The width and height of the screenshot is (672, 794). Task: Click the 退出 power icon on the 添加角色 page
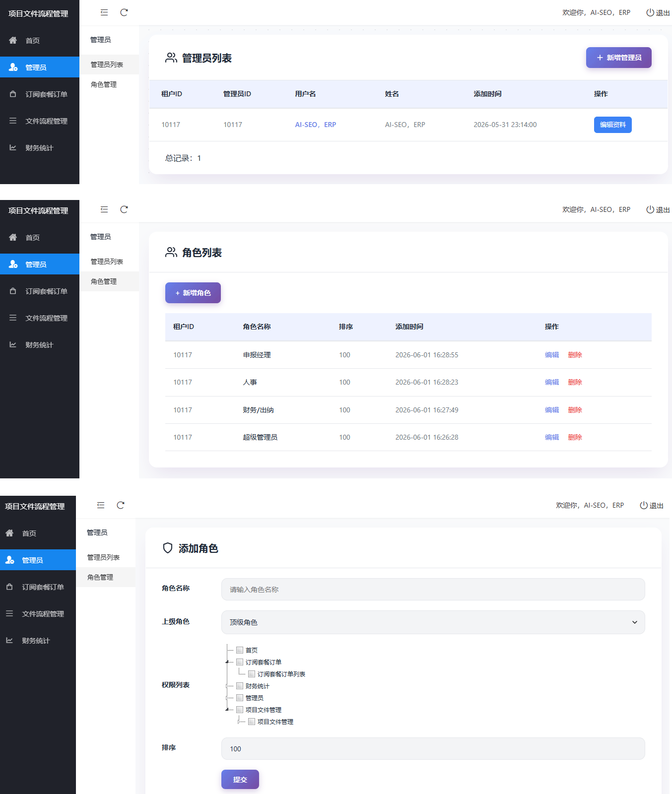(x=644, y=505)
